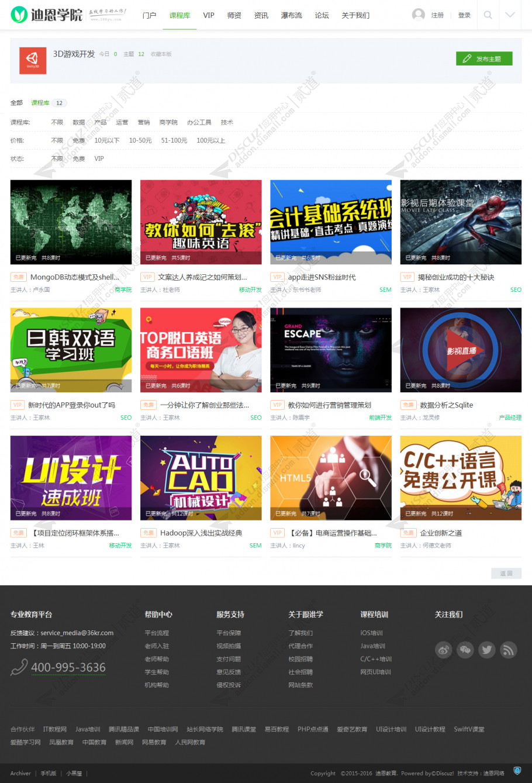532x783 pixels.
Task: Filter 课程库 by 数据
Action: tap(79, 122)
